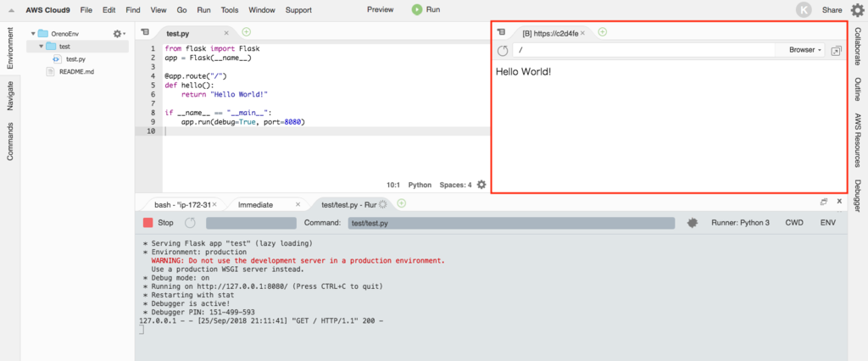Open the Edit menu

tap(109, 10)
